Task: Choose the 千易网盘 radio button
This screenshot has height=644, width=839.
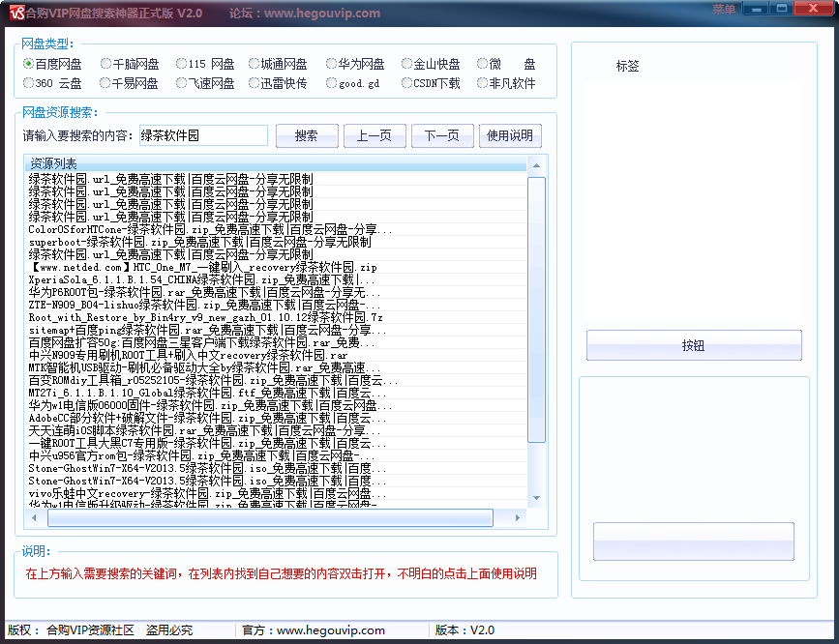Action: [129, 83]
